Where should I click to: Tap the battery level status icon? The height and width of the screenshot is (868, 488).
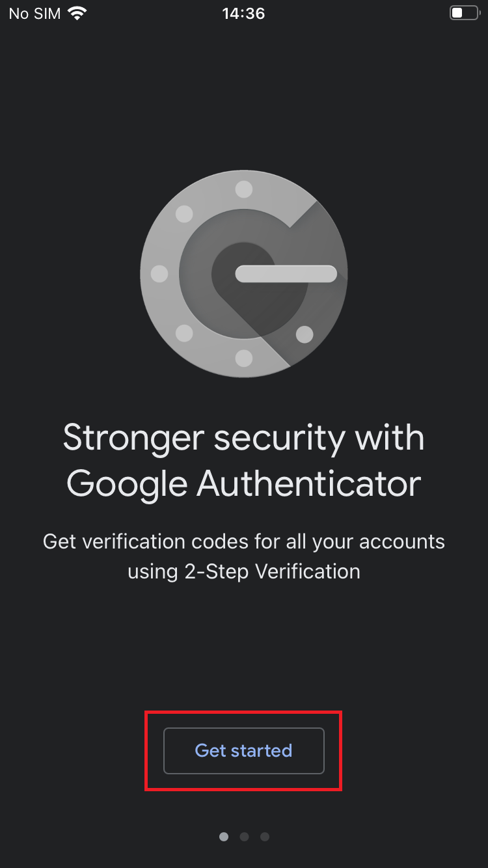pyautogui.click(x=464, y=13)
